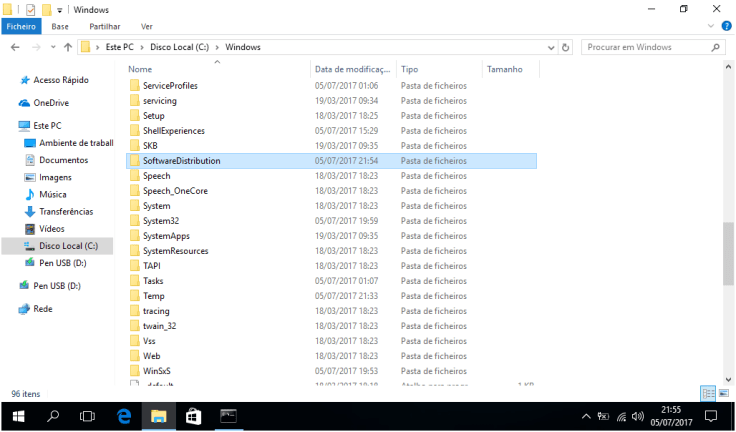Open OneDrive in the navigation pane
The width and height of the screenshot is (736, 432).
(50, 103)
